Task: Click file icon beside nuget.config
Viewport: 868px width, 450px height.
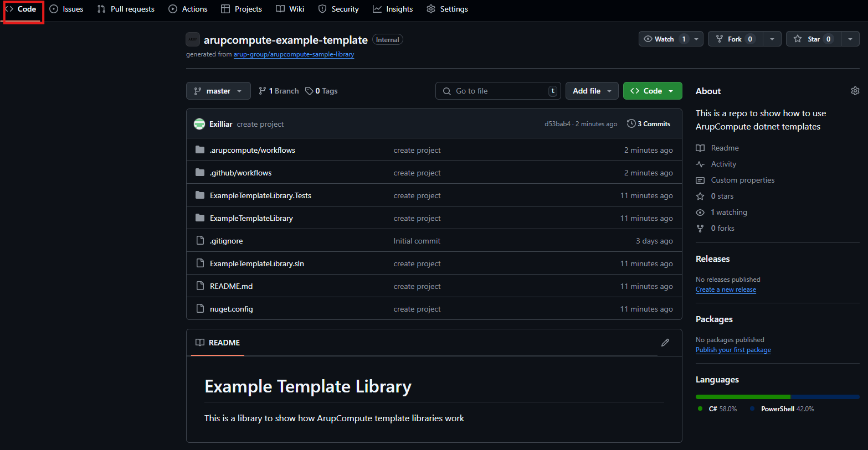Action: 200,309
